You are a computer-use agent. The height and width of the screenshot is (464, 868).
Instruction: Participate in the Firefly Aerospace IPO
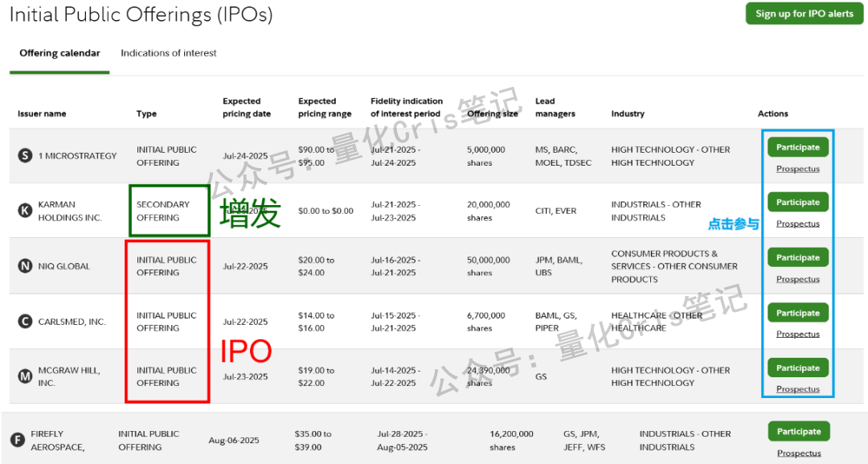[x=798, y=431]
